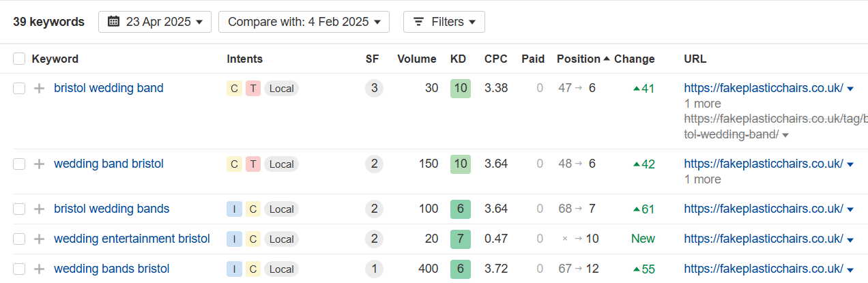
Task: Check the box for bristol wedding bands
Action: (x=19, y=209)
